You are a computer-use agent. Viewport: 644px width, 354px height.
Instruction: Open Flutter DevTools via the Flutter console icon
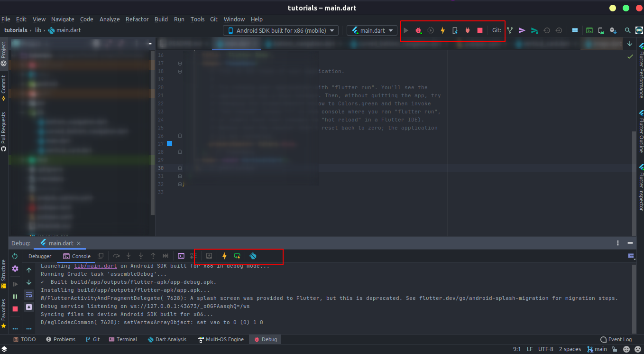(253, 256)
